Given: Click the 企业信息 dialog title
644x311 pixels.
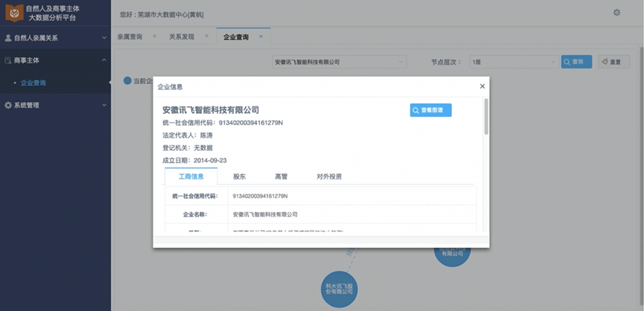Looking at the screenshot, I should point(170,87).
